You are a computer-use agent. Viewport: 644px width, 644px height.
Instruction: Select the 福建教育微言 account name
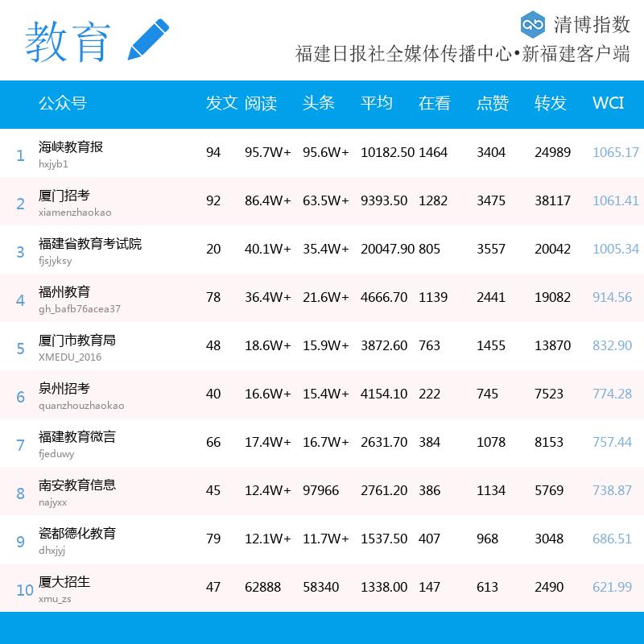click(x=77, y=437)
